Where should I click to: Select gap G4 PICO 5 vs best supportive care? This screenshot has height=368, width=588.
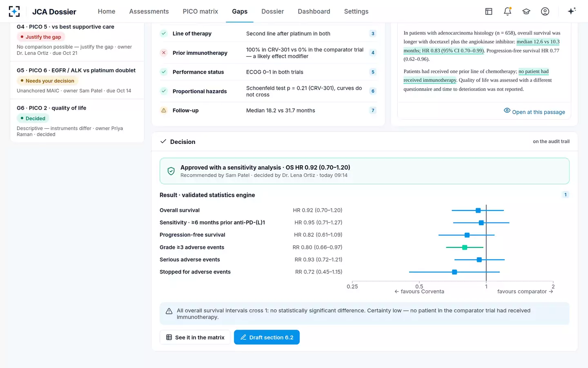coord(77,40)
